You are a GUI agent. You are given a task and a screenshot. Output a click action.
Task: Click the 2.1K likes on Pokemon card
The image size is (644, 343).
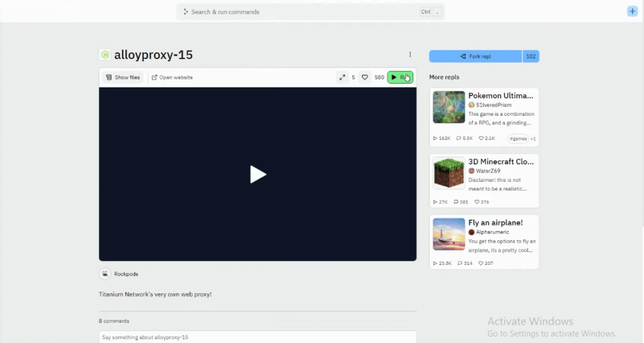coord(487,138)
